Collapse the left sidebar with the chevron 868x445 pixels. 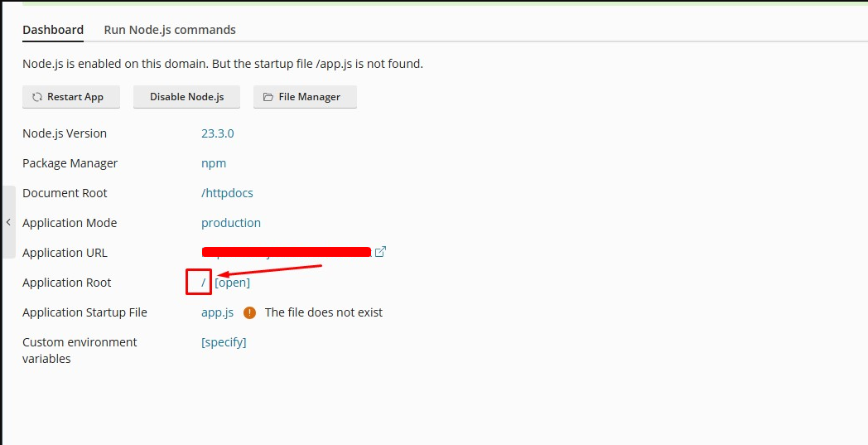pos(7,222)
